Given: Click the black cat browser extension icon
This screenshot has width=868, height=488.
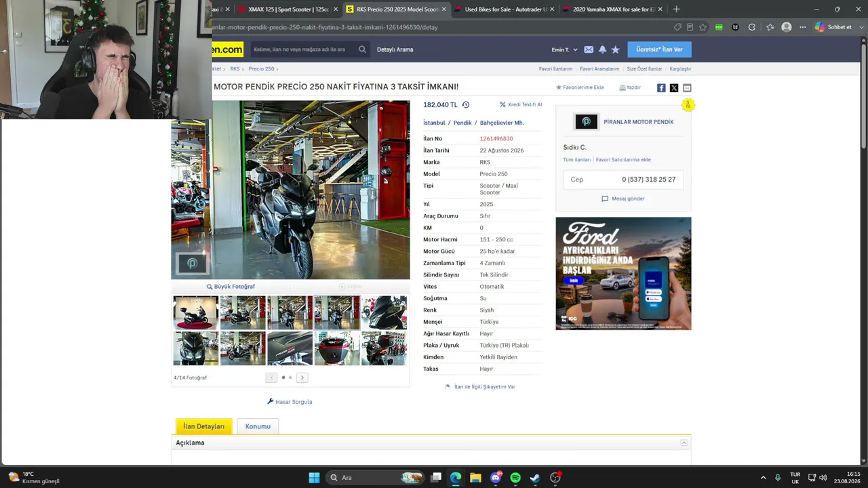Looking at the screenshot, I should pyautogui.click(x=735, y=27).
